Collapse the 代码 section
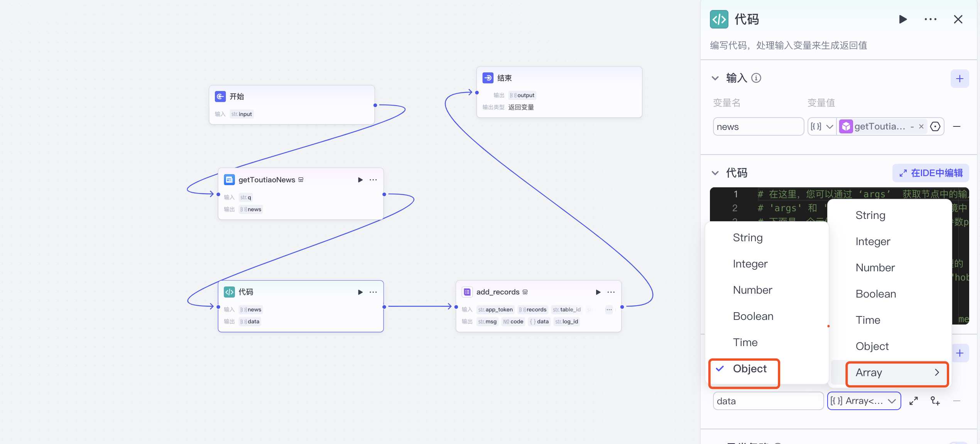Image resolution: width=980 pixels, height=444 pixels. [715, 173]
